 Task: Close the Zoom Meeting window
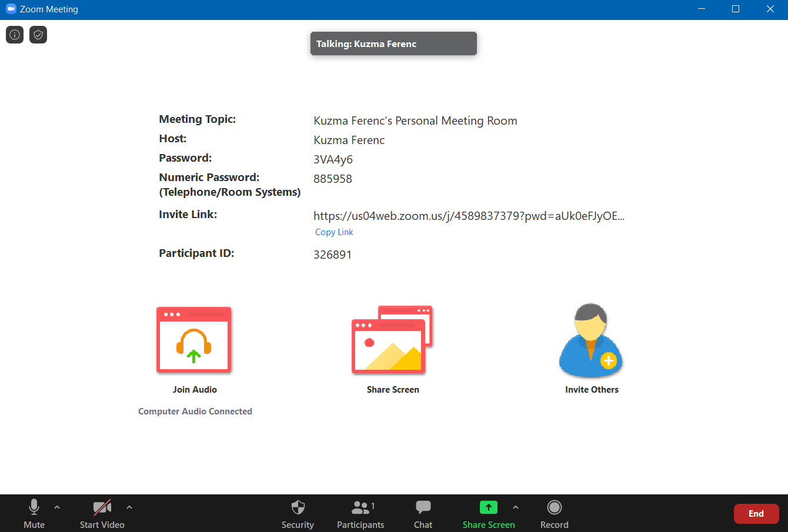(770, 9)
